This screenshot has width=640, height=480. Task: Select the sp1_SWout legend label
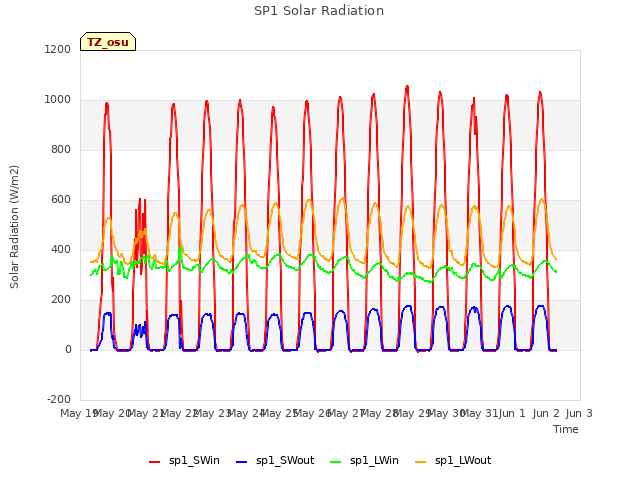pos(285,461)
